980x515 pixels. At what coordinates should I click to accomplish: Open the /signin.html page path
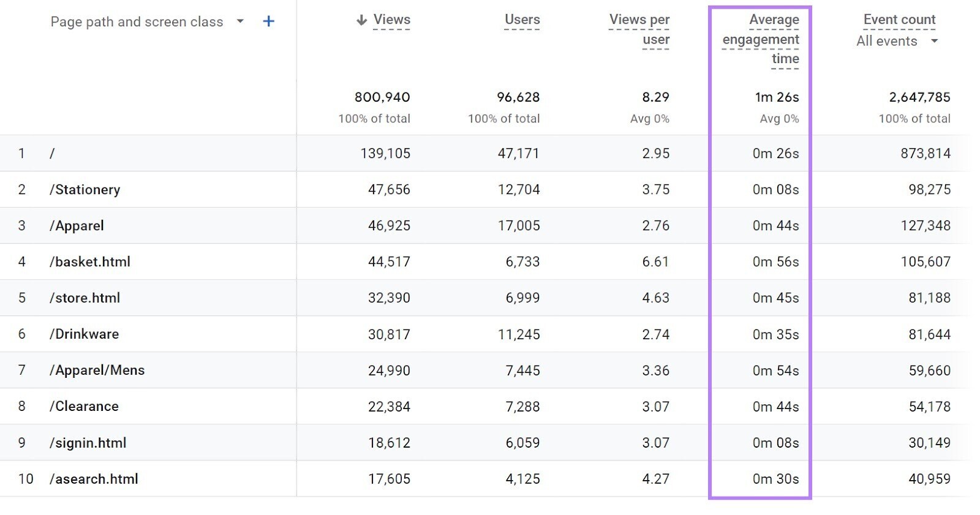(x=89, y=442)
